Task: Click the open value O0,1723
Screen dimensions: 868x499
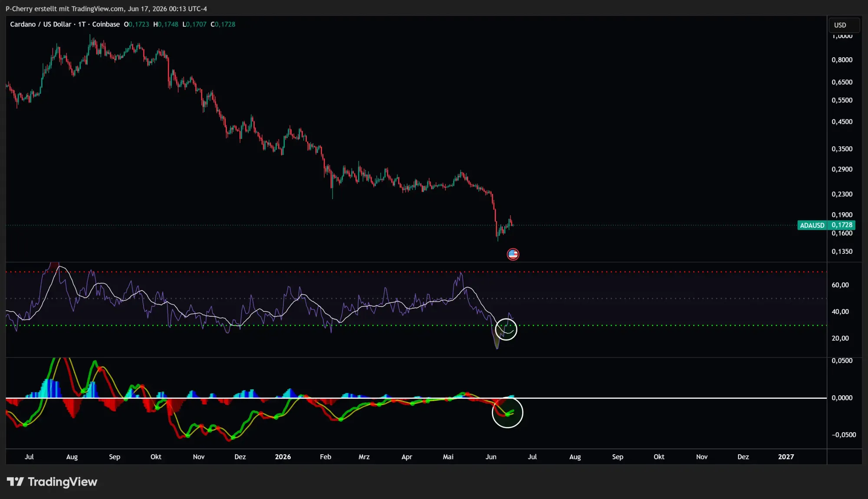Action: click(136, 24)
